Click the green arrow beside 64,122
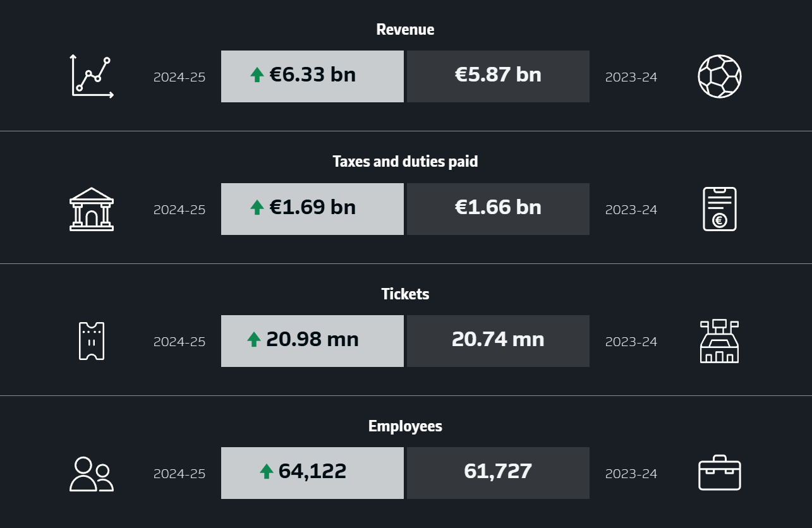 point(267,471)
